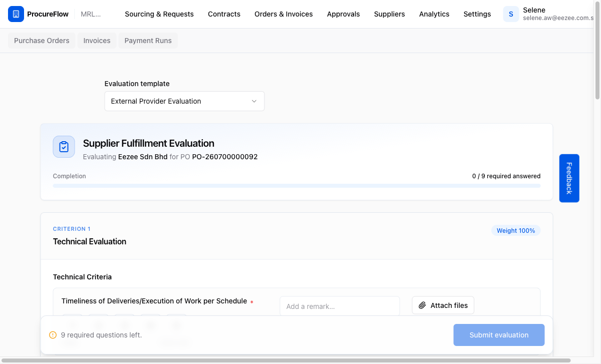
Task: Open Sourcing & Requests menu
Action: coord(159,14)
